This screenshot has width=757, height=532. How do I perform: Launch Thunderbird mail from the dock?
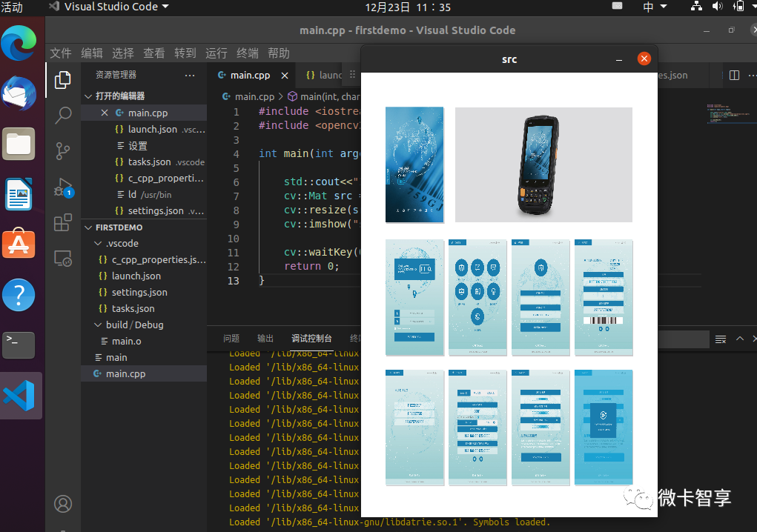19,93
